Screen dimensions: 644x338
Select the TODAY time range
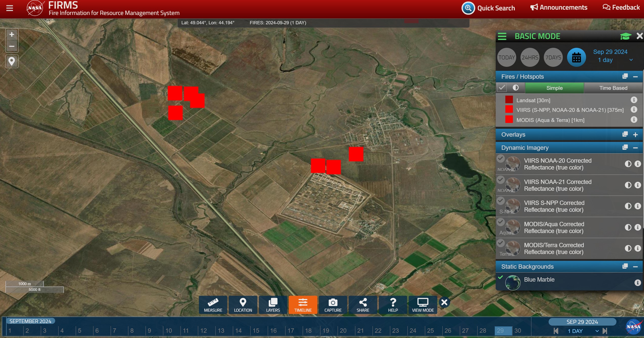coord(507,57)
